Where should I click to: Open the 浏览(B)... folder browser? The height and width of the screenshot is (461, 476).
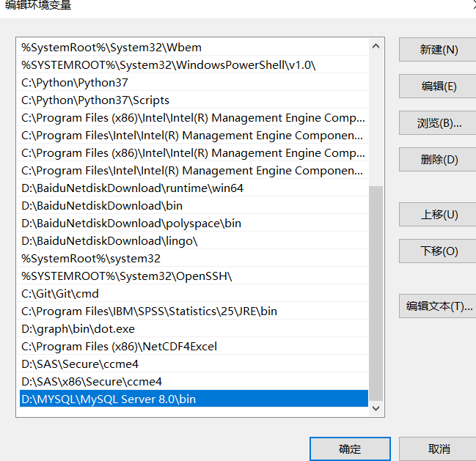(438, 123)
